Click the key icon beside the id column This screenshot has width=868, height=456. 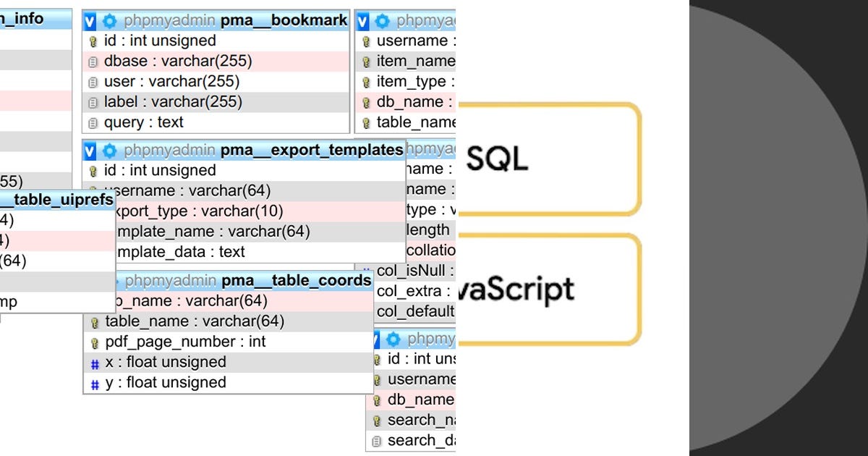(93, 41)
